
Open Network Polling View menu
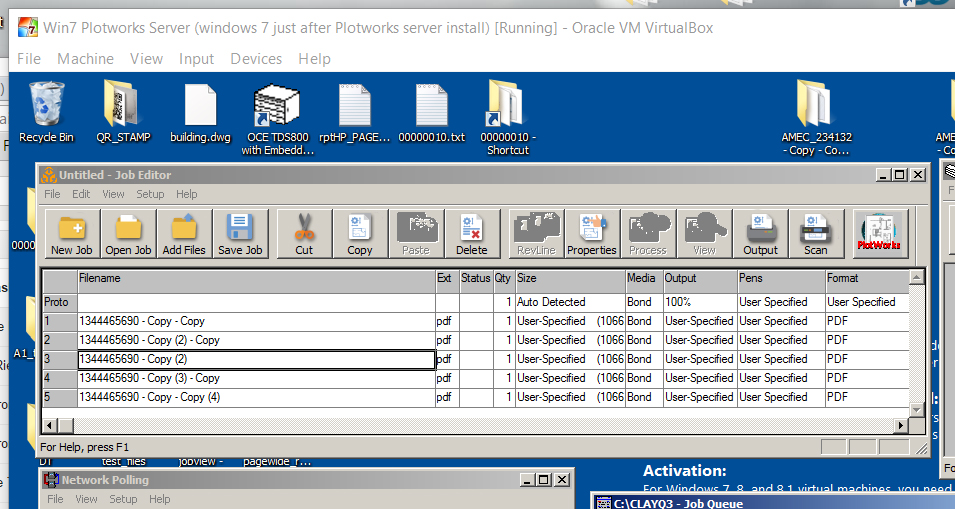pos(86,499)
